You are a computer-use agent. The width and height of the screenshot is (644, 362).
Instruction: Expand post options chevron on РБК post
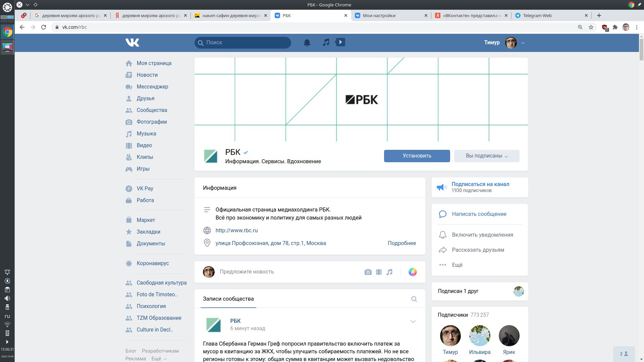413,321
